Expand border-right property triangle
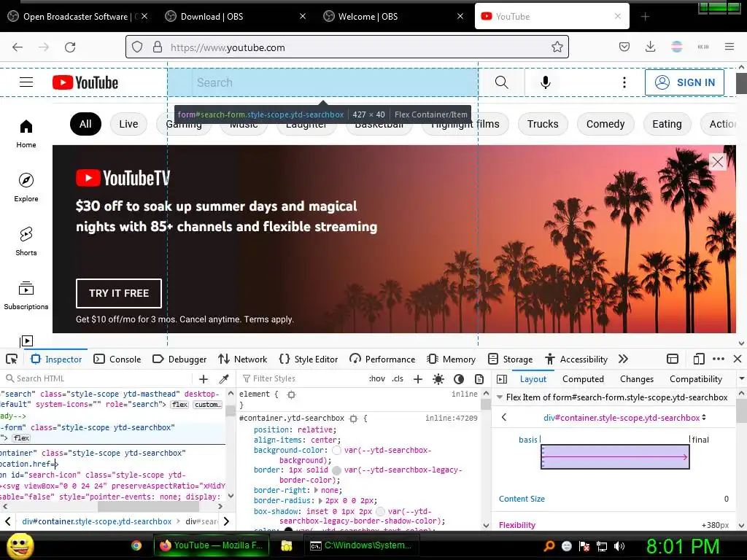This screenshot has height=560, width=747. point(315,490)
